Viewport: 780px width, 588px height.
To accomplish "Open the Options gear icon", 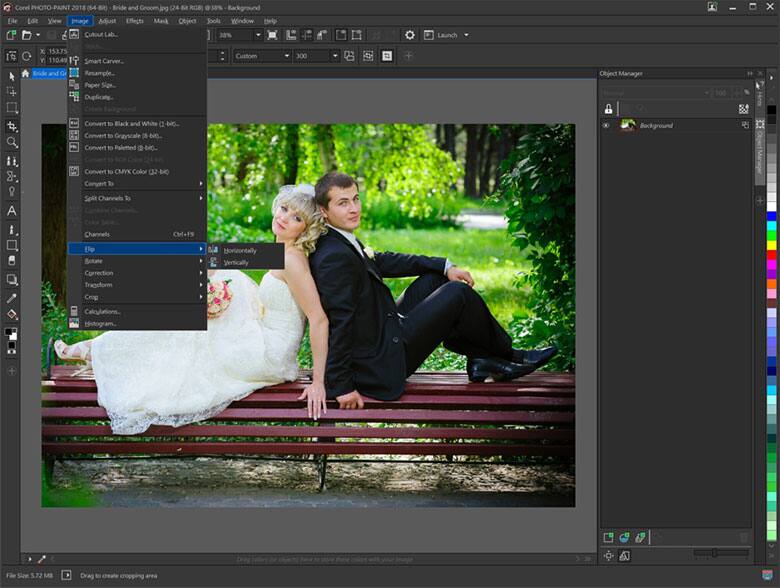I will pos(409,35).
